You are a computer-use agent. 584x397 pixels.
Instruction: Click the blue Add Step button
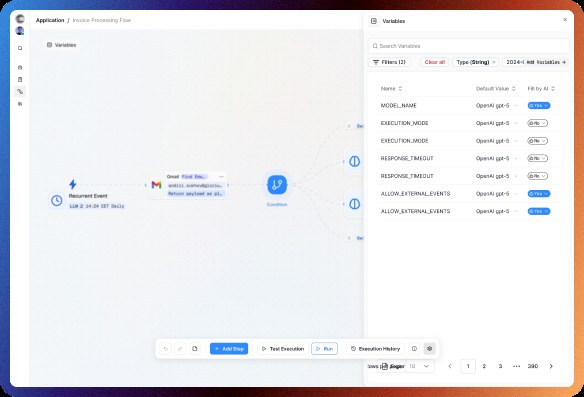[x=229, y=349]
